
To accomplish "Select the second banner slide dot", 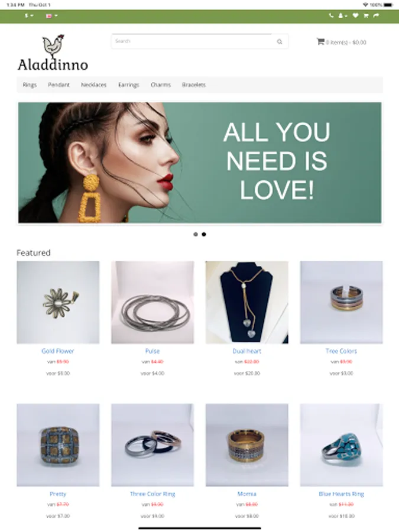I will [x=204, y=235].
